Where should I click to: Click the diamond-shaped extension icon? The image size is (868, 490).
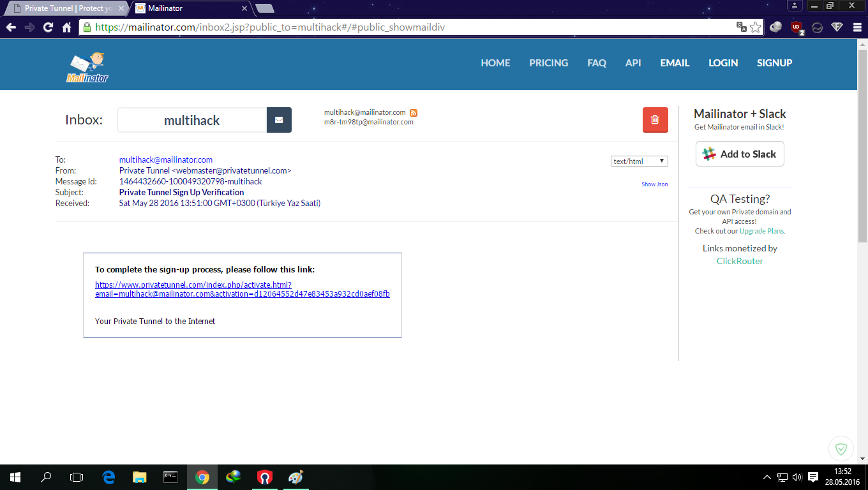point(837,27)
